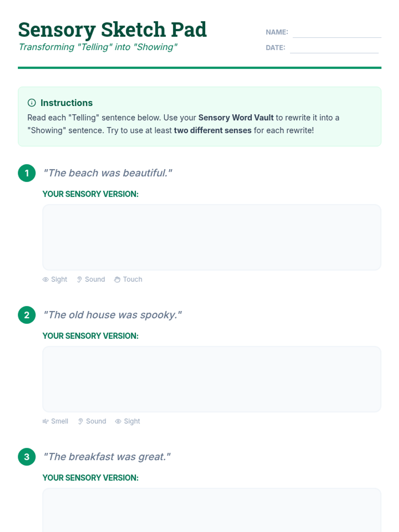Image resolution: width=399 pixels, height=532 pixels.
Task: Click the eye icon beside Sight under beach sentence
Action: (x=46, y=280)
